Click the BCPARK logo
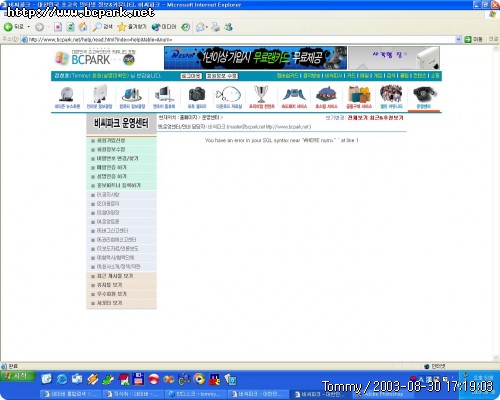Image resolution: width=500 pixels, height=400 pixels. click(95, 58)
